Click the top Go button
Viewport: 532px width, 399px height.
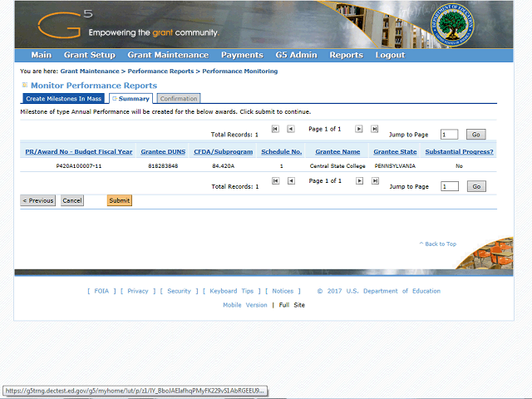point(476,135)
